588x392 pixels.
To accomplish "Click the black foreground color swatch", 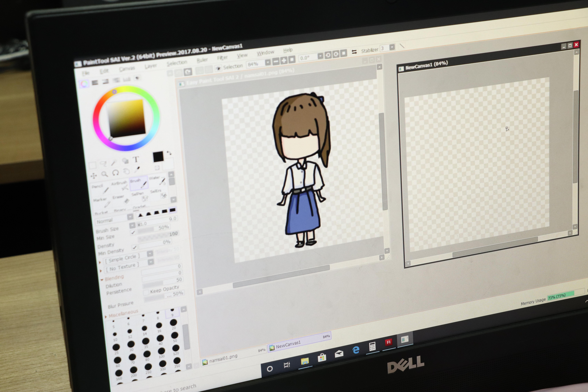I will pyautogui.click(x=158, y=157).
